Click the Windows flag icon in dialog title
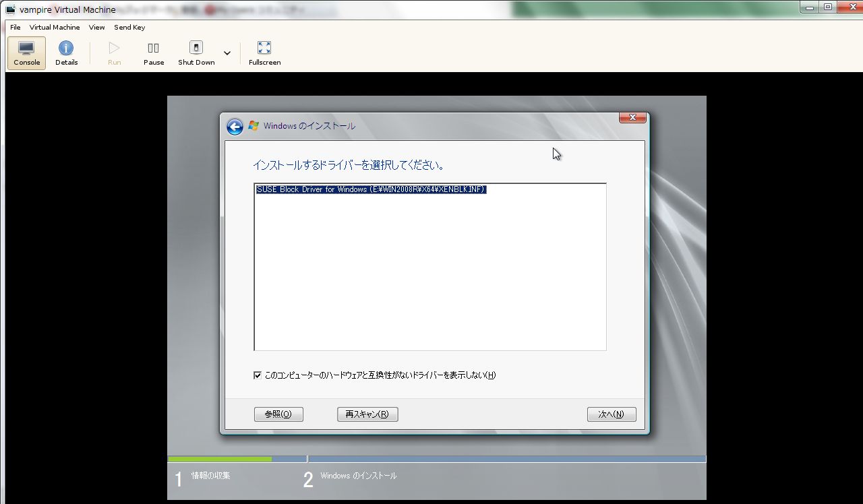 click(254, 125)
